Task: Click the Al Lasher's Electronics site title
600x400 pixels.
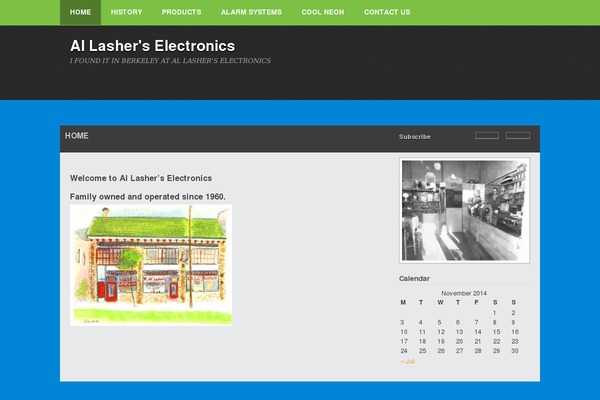Action: [152, 46]
